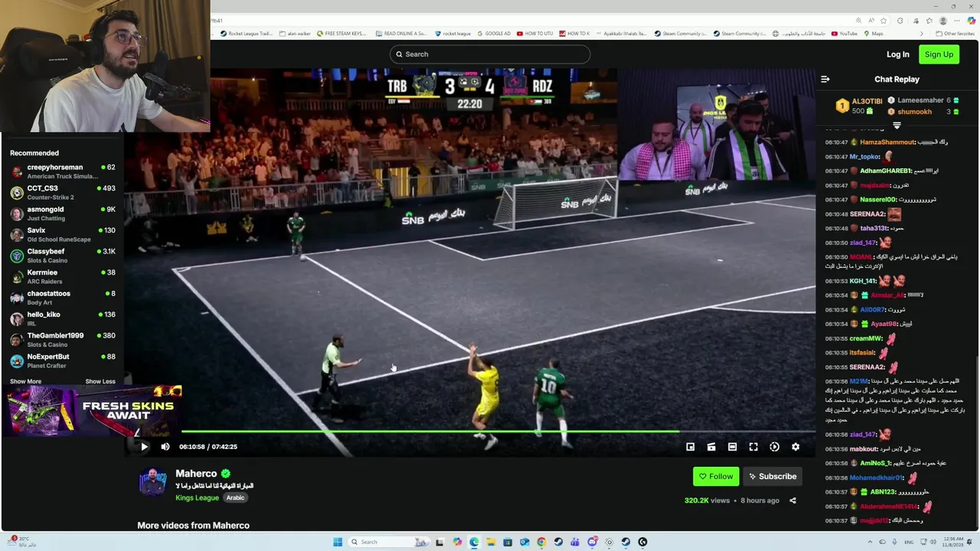
Task: Open recommended channel NoExpertBut
Action: 61,360
